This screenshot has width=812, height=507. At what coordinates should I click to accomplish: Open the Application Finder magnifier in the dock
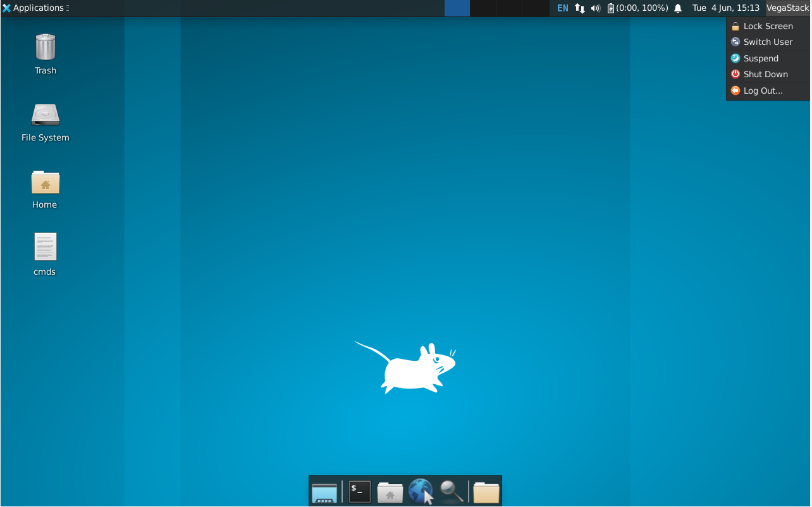(x=451, y=491)
